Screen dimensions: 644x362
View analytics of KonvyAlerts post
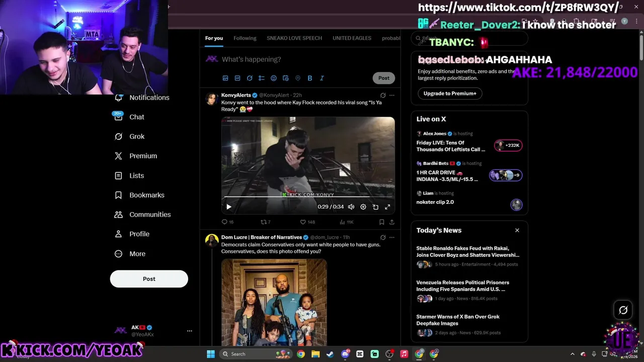(347, 222)
